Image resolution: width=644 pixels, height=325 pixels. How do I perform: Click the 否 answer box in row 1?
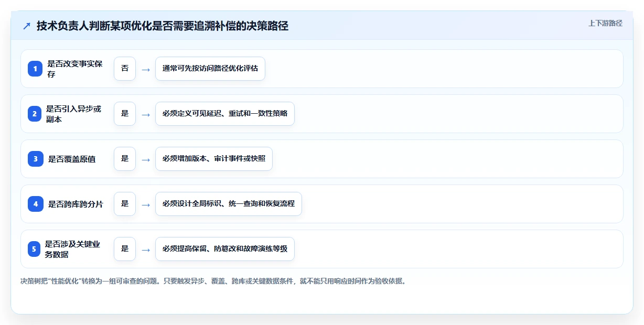click(x=125, y=69)
